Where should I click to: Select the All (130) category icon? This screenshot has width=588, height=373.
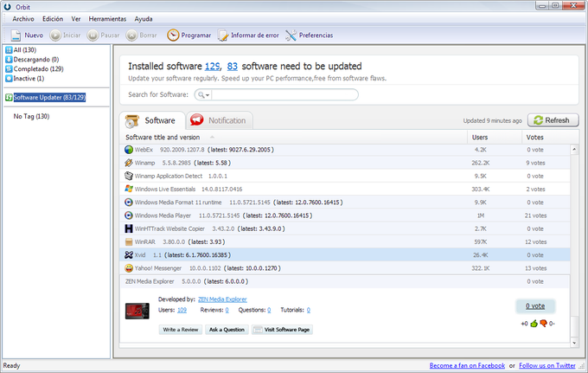point(9,50)
